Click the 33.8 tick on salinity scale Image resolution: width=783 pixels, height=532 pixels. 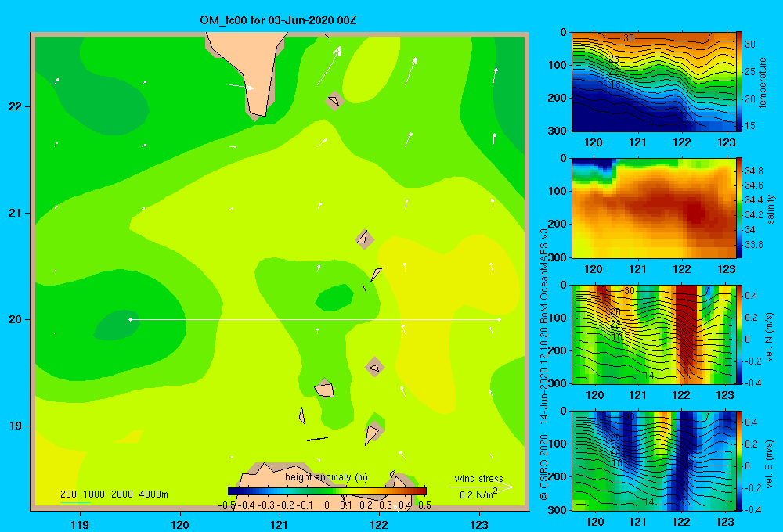753,245
